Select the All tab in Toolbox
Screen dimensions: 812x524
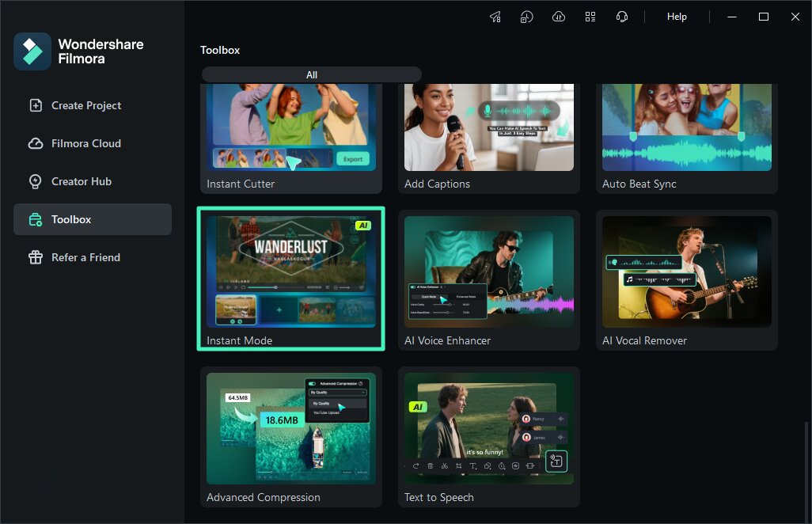[311, 74]
